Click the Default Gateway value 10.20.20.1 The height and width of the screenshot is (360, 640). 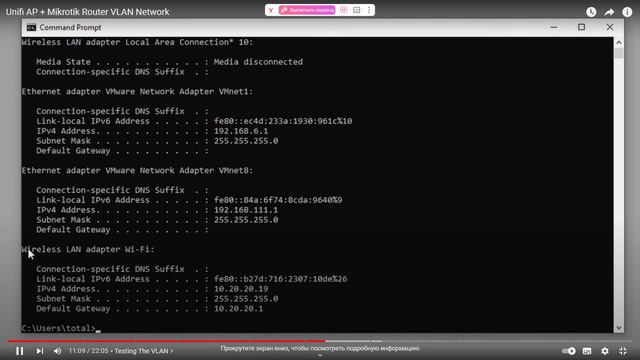point(239,309)
